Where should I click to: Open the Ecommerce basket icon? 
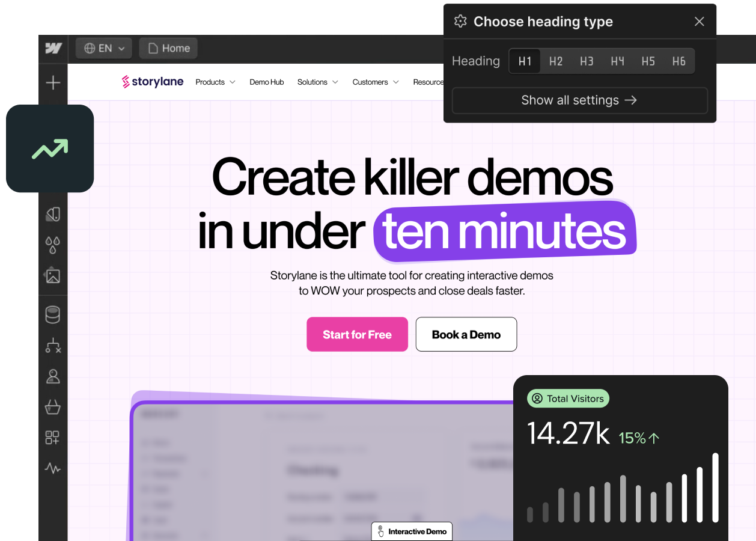(x=53, y=407)
